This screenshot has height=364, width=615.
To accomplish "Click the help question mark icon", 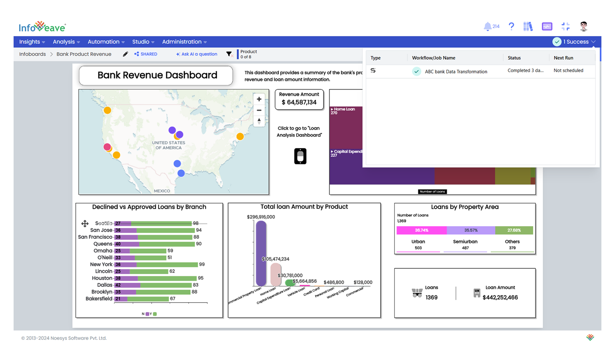I will coord(511,26).
